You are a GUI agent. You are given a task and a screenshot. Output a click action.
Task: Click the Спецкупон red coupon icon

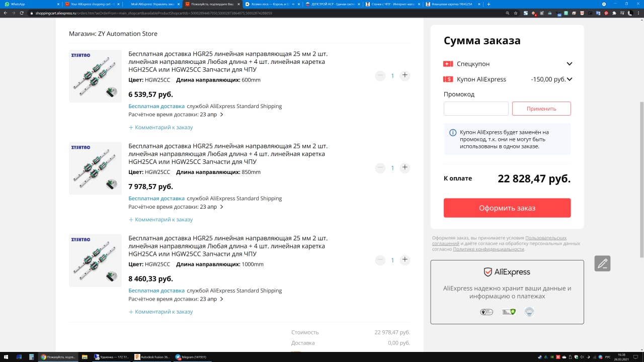coord(448,64)
